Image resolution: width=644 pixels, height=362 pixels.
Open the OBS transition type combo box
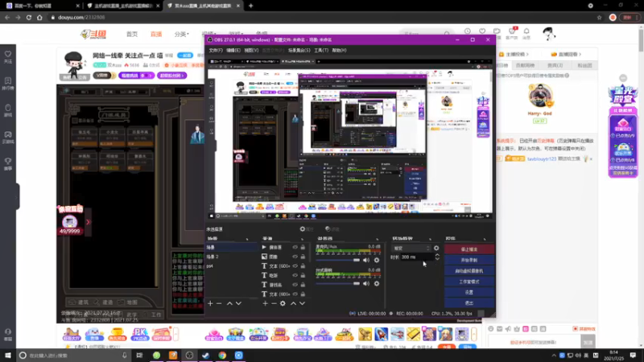click(411, 248)
